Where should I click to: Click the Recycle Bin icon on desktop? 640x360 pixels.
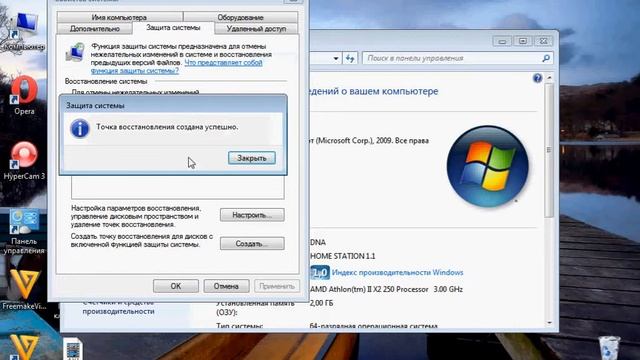click(x=609, y=347)
